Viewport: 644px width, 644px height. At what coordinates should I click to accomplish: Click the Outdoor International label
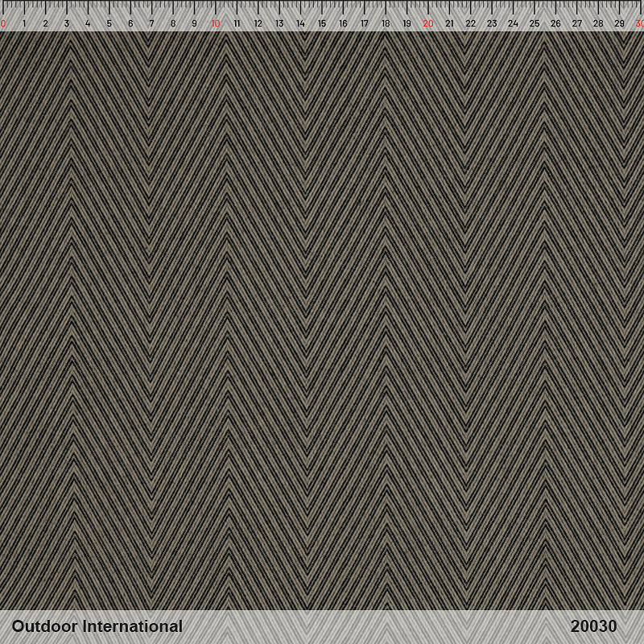97,626
